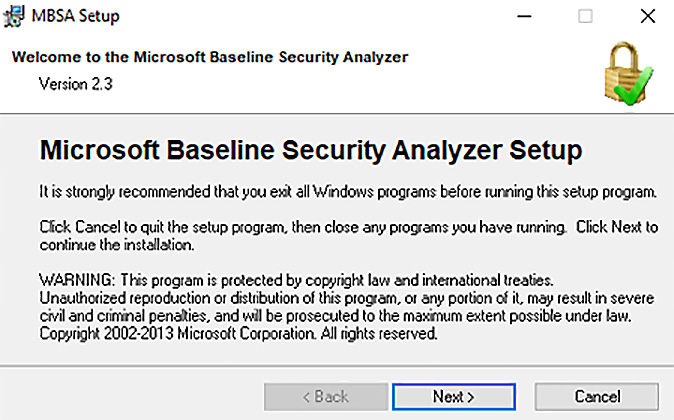This screenshot has width=674, height=420.
Task: Click the paragraph starting with Click Cancel to quit
Action: pyautogui.click(x=349, y=236)
